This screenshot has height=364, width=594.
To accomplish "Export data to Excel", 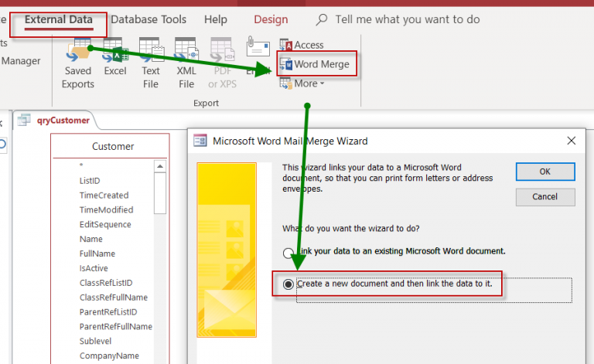I will coord(115,54).
